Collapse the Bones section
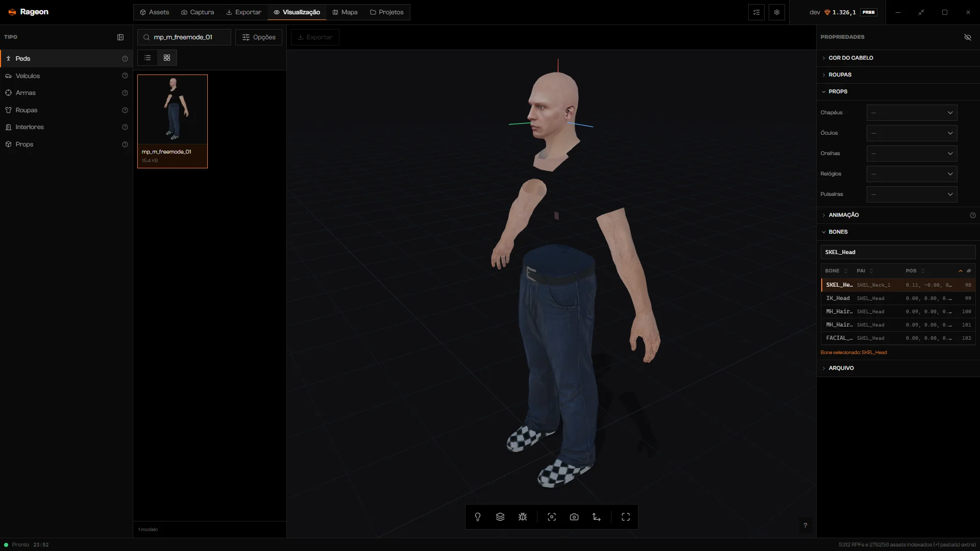The height and width of the screenshot is (551, 980). (x=898, y=232)
